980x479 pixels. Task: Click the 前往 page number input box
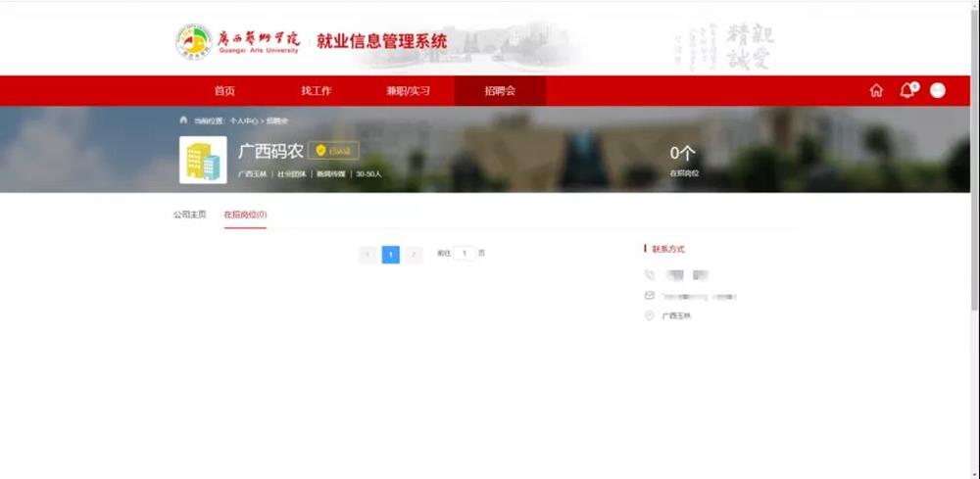465,254
